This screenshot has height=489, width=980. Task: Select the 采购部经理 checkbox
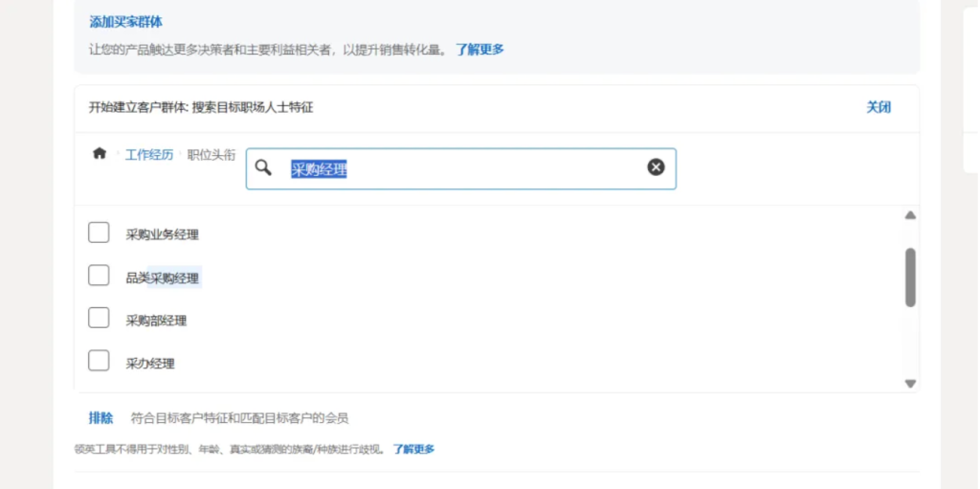pyautogui.click(x=99, y=318)
